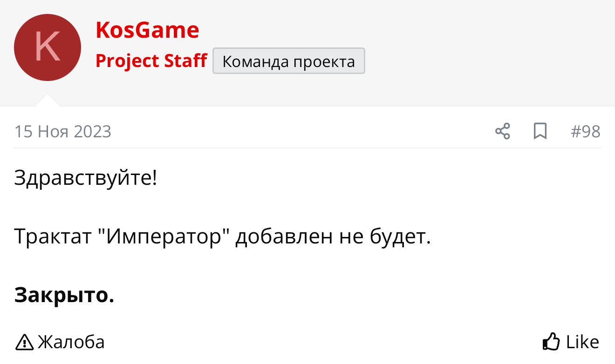Click the line starting with Трактат
This screenshot has width=615, height=364.
click(223, 237)
